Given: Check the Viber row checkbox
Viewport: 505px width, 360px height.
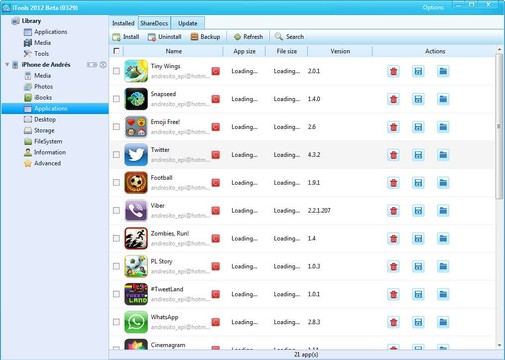Looking at the screenshot, I should click(116, 210).
